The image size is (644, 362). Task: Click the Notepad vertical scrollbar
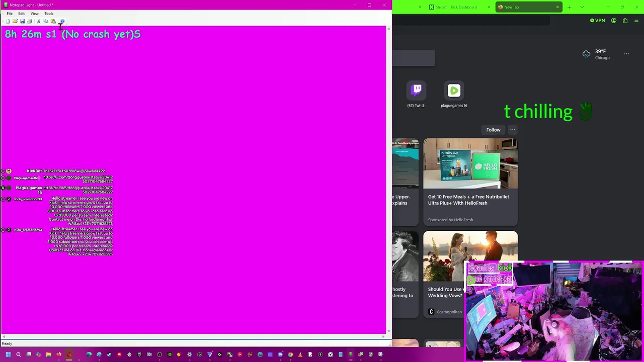[x=388, y=181]
